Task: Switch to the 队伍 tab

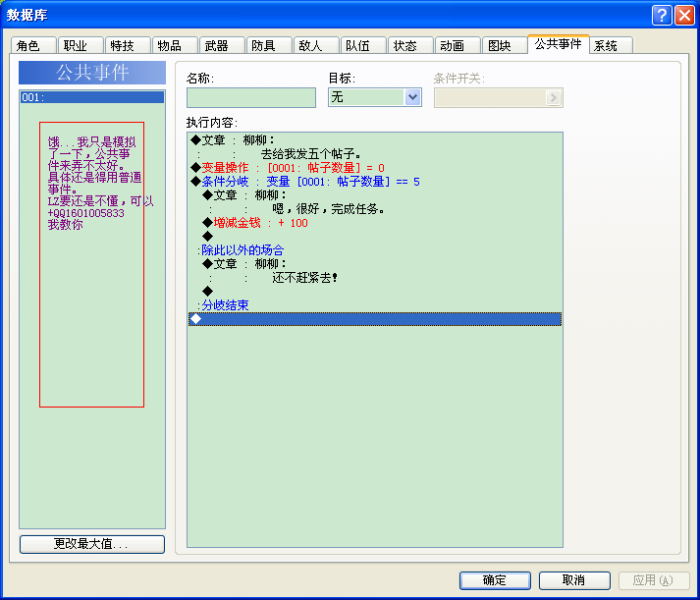Action: click(x=363, y=45)
